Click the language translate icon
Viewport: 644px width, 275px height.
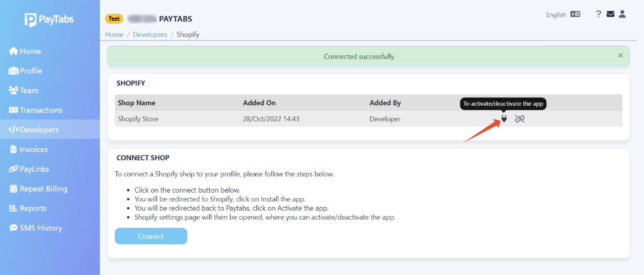[575, 14]
